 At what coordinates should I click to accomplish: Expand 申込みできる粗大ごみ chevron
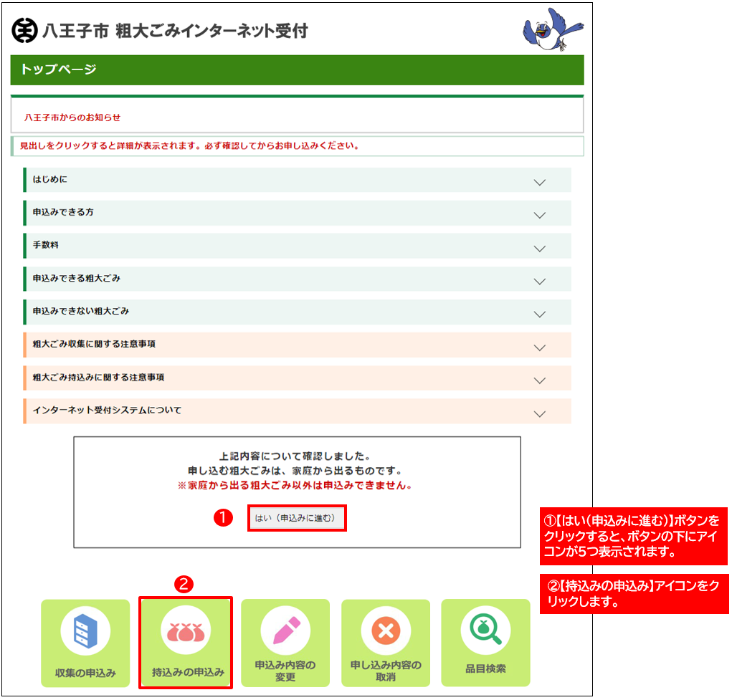tap(540, 282)
